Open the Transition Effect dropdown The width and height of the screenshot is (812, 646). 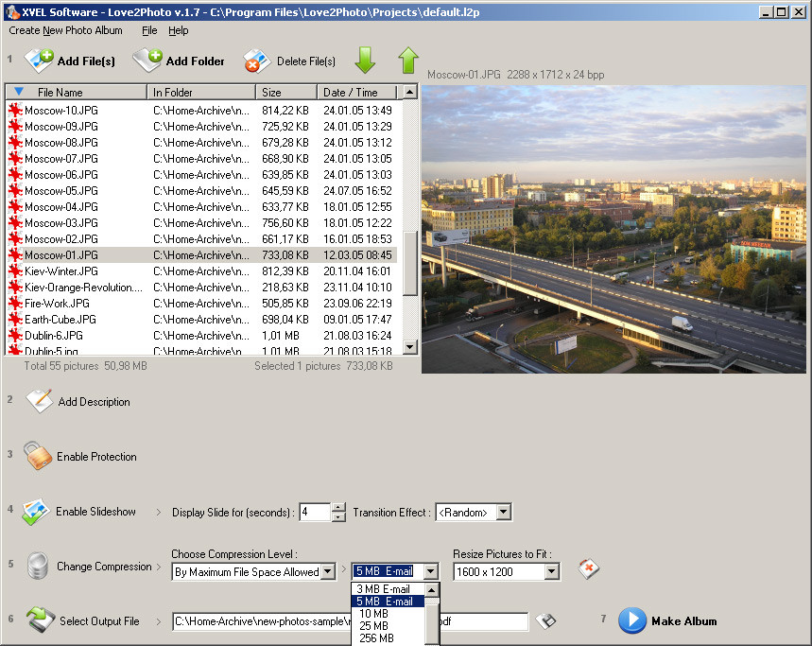point(503,513)
